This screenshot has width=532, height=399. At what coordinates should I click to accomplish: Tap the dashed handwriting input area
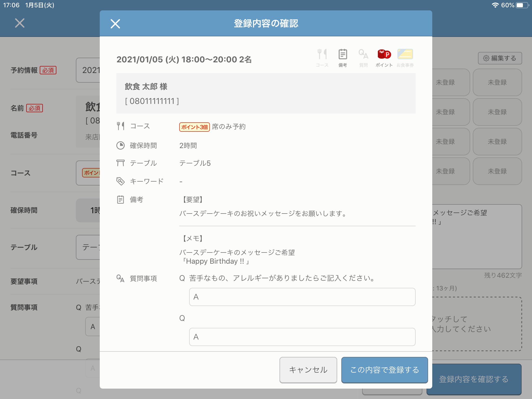click(477, 324)
